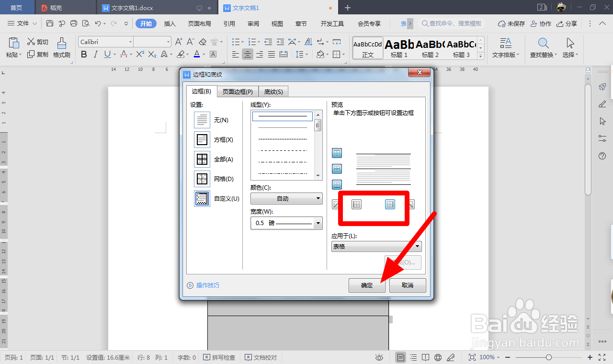613x364 pixels.
Task: Click the align left icon
Action: pyautogui.click(x=236, y=55)
